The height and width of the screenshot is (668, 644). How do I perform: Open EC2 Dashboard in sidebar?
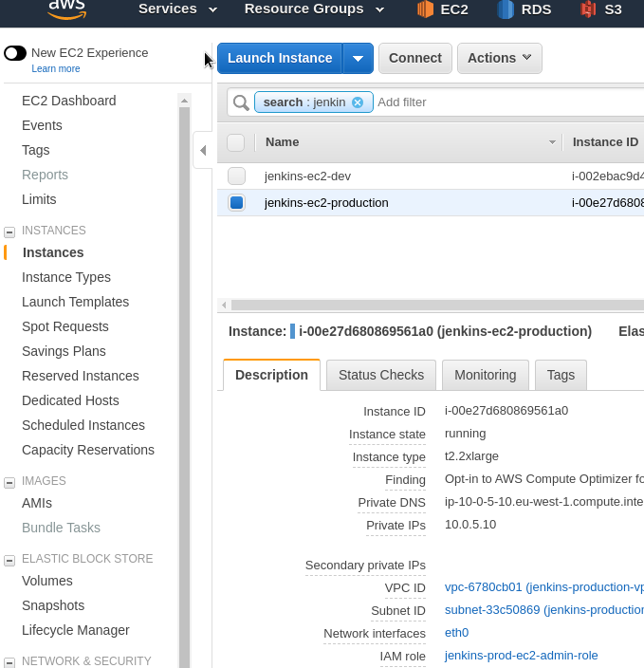pyautogui.click(x=69, y=101)
